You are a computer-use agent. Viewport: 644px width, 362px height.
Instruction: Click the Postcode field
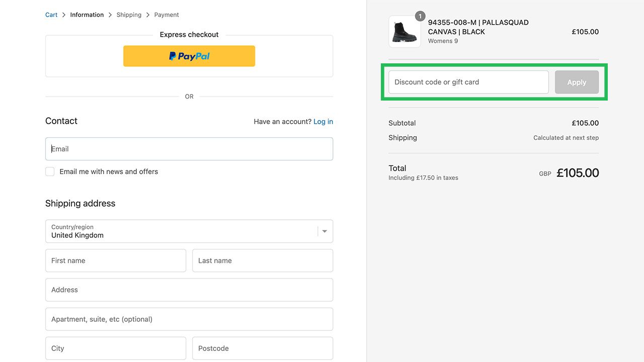click(263, 348)
